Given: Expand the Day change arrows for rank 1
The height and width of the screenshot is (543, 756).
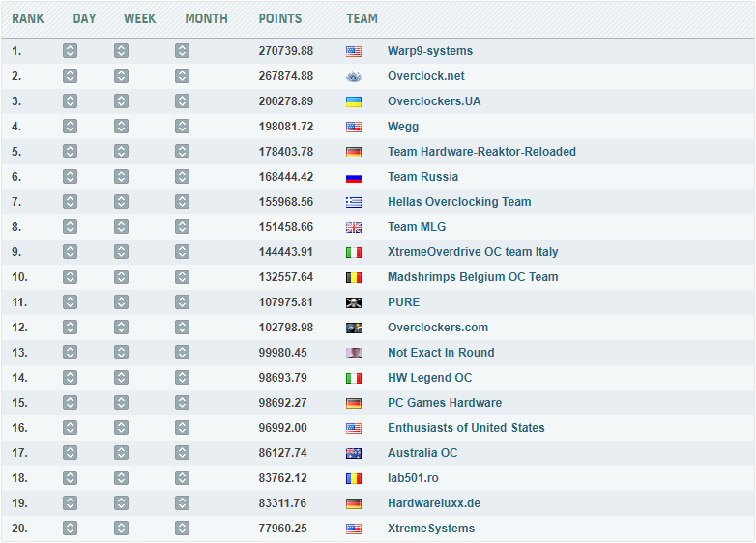Looking at the screenshot, I should pyautogui.click(x=70, y=51).
